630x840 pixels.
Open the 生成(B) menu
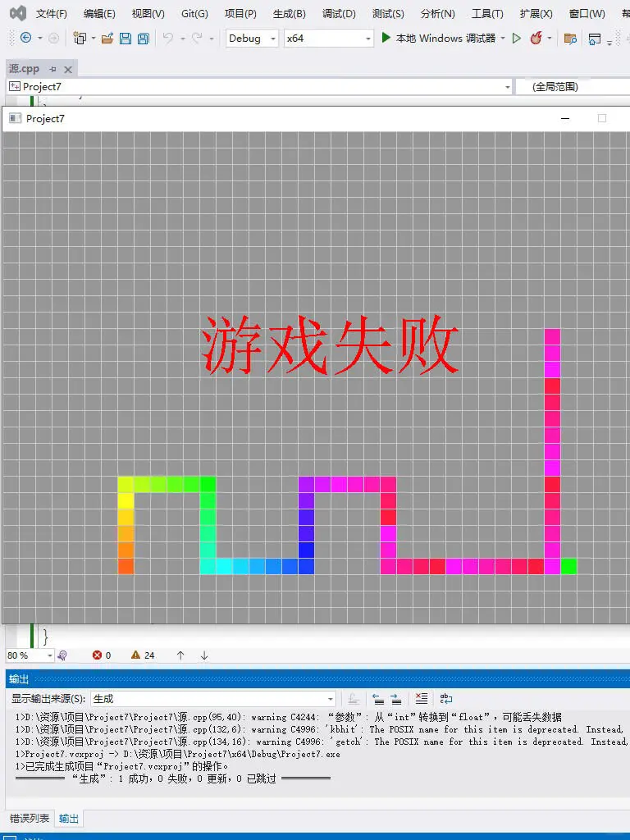[290, 14]
